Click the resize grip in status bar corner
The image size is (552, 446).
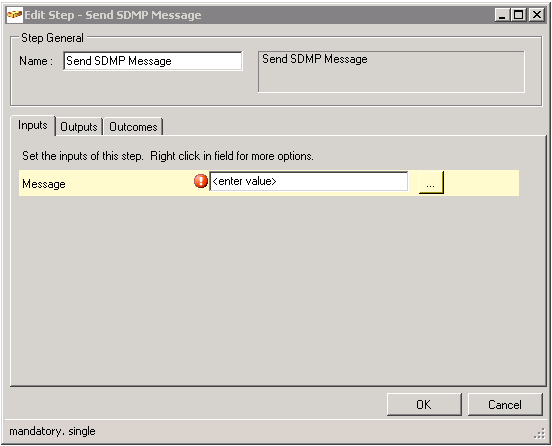click(539, 434)
